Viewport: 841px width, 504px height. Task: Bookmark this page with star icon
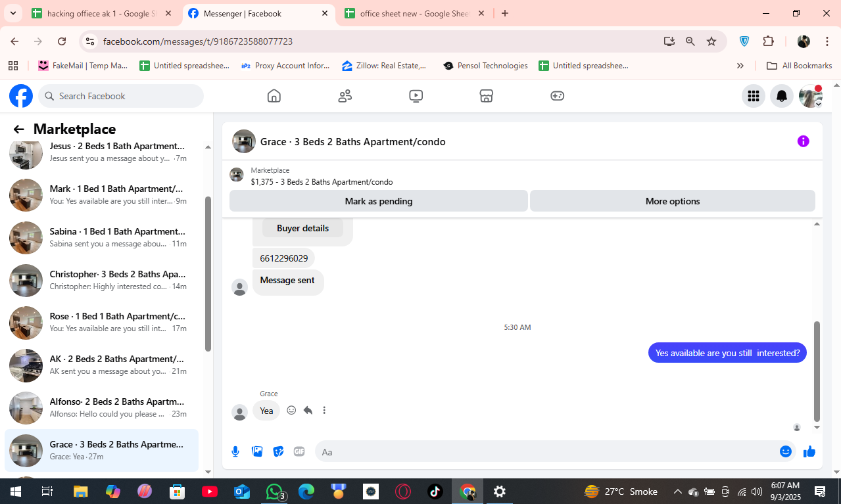pos(711,41)
